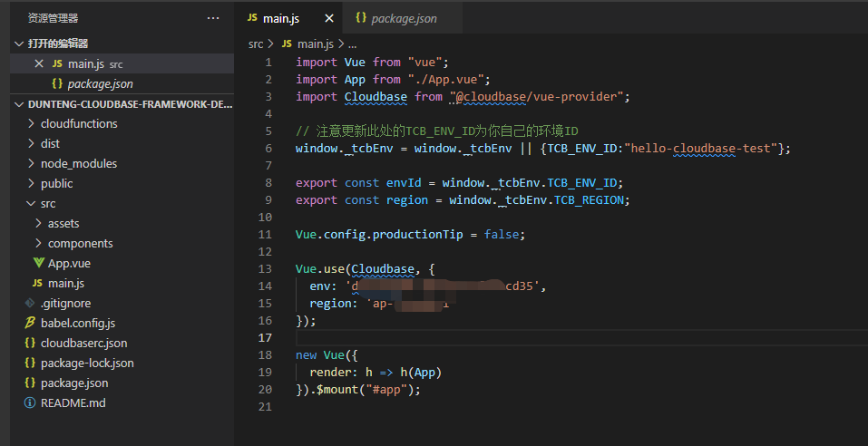Click JS icon in breadcrumb
This screenshot has width=868, height=446.
click(x=287, y=44)
